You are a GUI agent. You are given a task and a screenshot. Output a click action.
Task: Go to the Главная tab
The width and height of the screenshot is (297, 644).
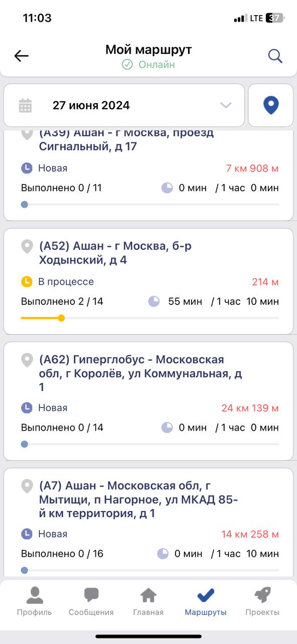[148, 601]
